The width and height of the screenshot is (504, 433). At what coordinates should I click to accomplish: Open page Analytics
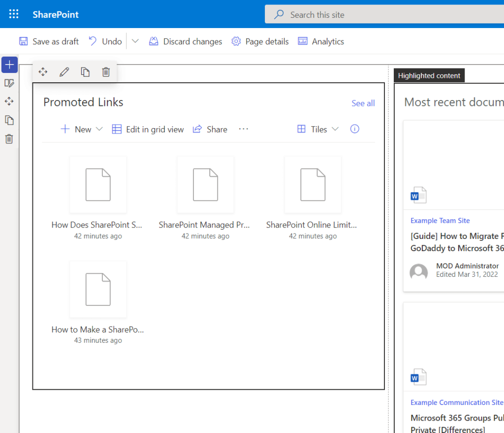[321, 41]
